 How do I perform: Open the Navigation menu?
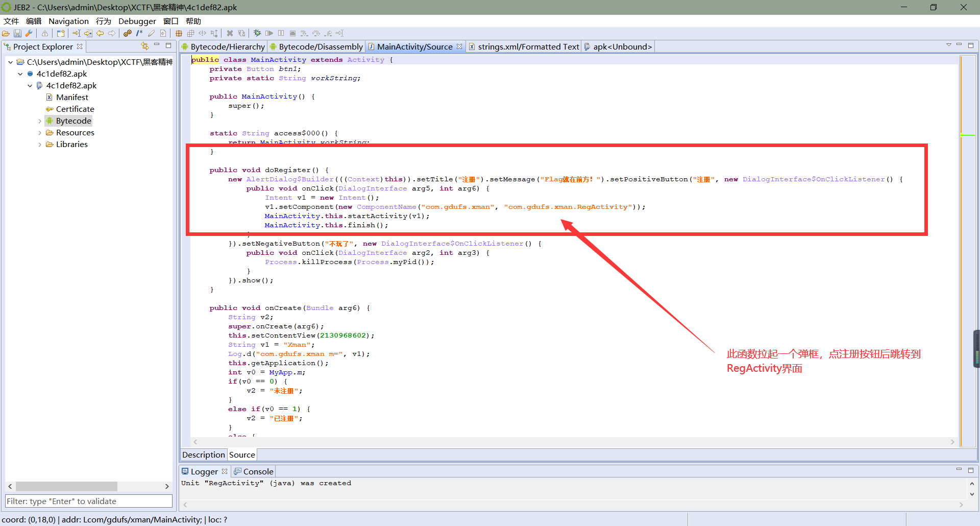tap(68, 21)
